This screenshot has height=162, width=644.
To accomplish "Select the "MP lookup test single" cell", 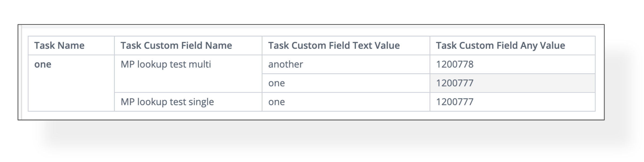I will click(167, 102).
